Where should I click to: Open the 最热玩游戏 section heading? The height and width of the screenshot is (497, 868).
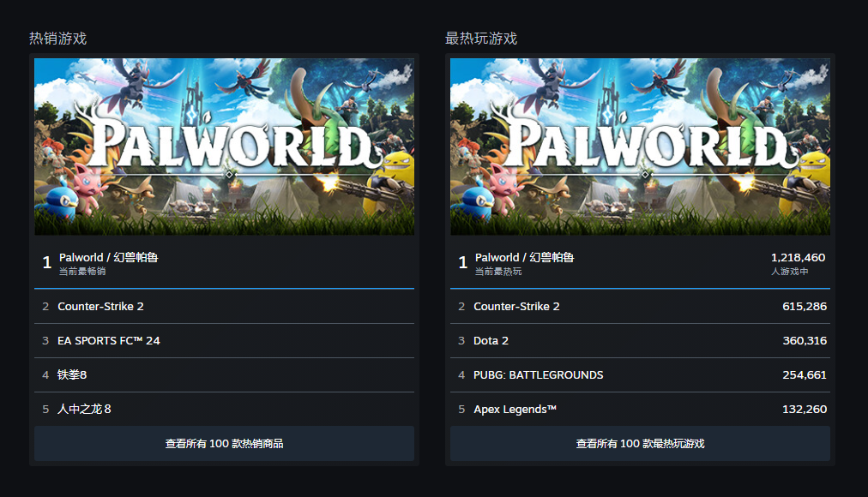(x=480, y=39)
